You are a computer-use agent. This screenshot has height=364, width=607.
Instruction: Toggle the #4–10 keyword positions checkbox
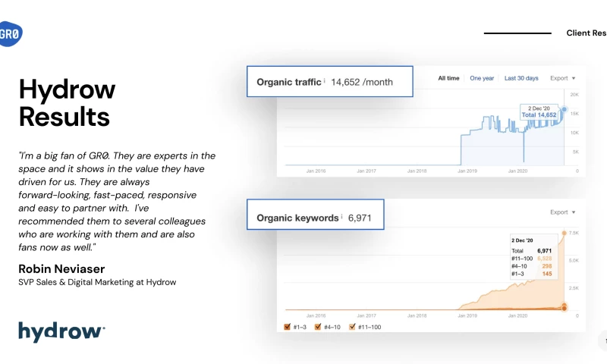pyautogui.click(x=319, y=327)
